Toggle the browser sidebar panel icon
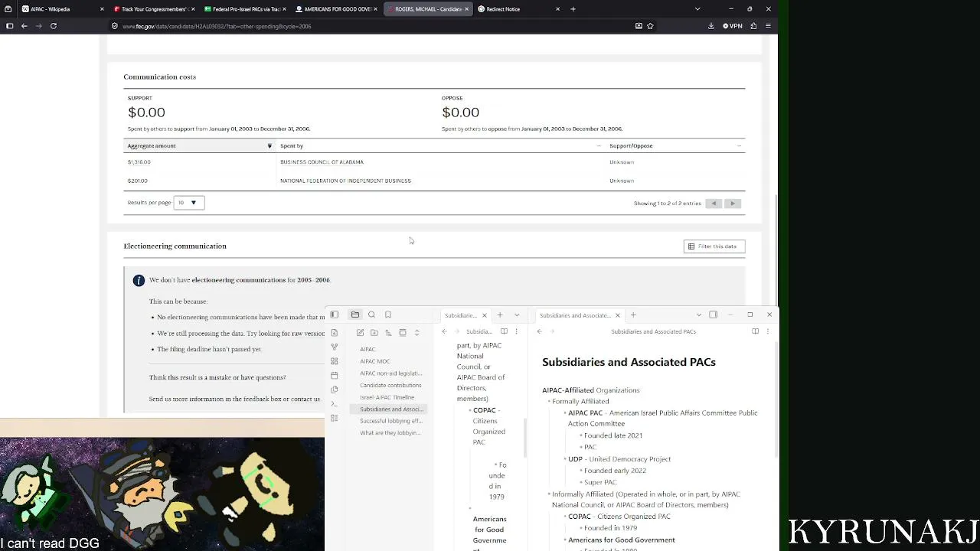This screenshot has height=551, width=980. pos(9,26)
